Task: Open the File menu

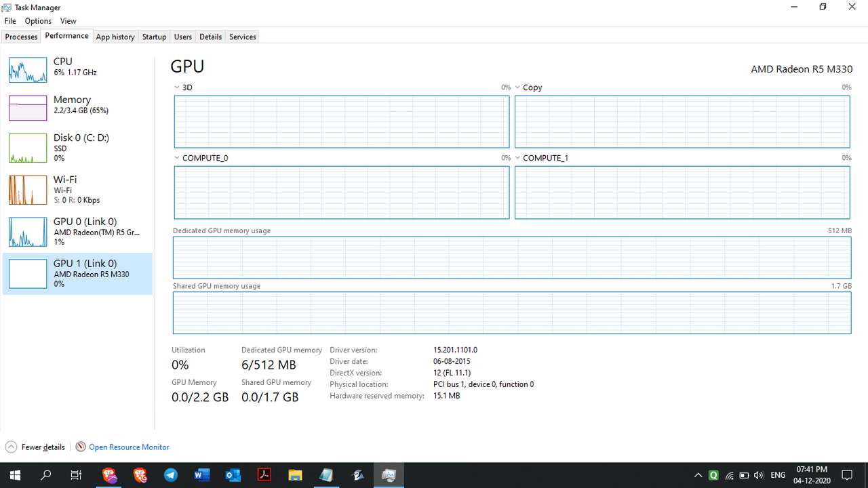Action: [10, 21]
